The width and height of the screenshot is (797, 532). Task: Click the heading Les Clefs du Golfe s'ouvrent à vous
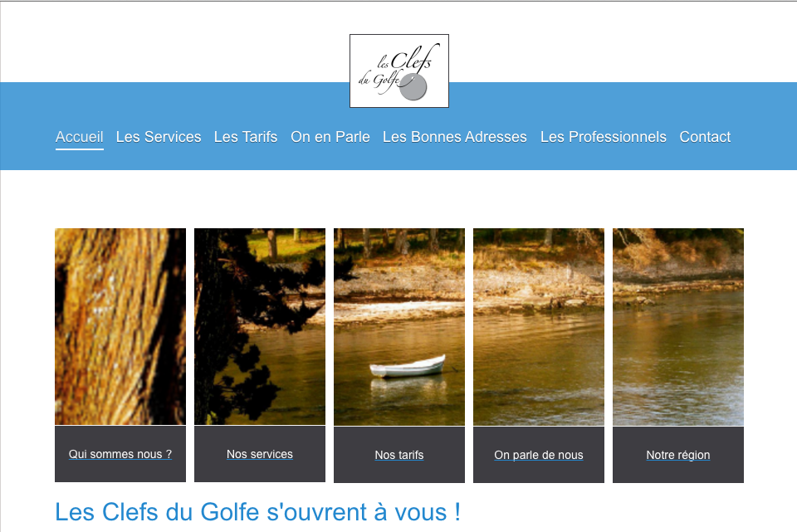tap(257, 512)
